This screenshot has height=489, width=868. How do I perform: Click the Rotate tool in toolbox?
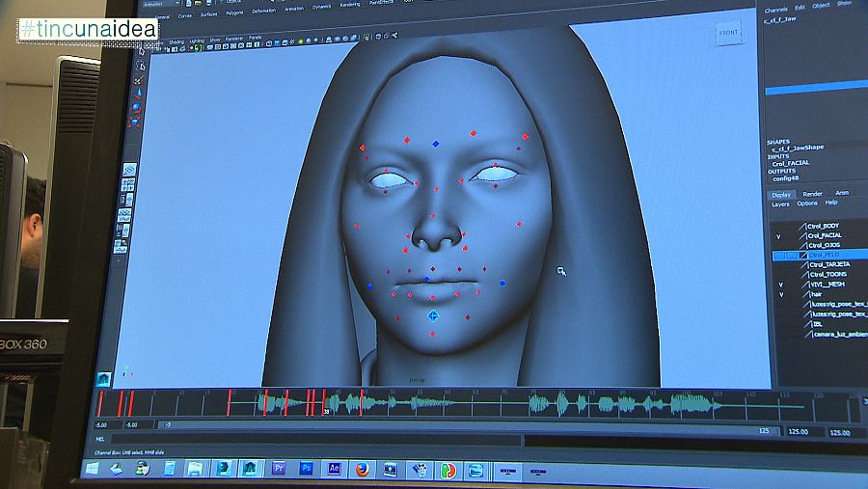(x=136, y=109)
